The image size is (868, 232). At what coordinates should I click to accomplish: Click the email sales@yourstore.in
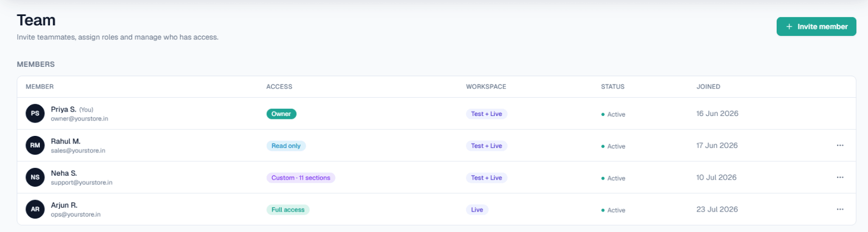78,150
